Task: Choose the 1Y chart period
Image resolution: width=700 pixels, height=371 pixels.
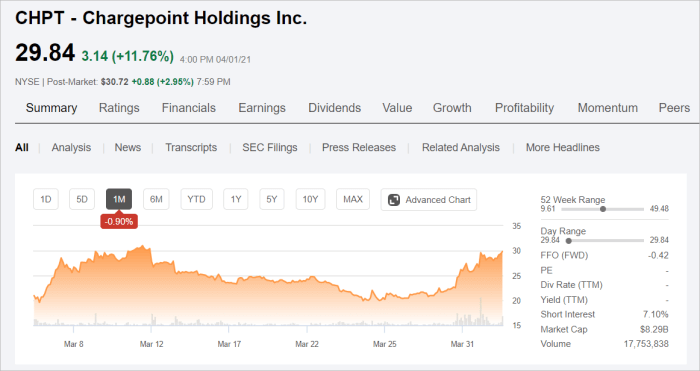Action: click(x=236, y=199)
